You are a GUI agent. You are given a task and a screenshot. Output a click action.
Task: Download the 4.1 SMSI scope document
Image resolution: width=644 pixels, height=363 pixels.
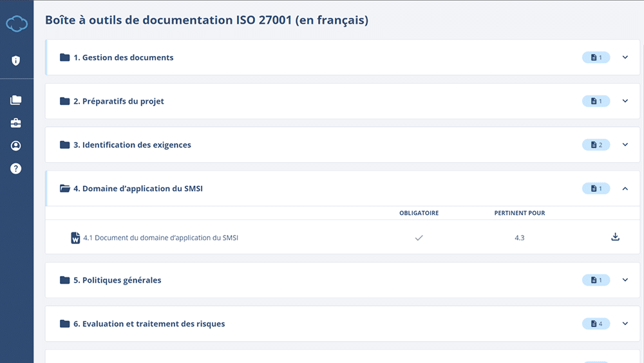[x=615, y=237]
